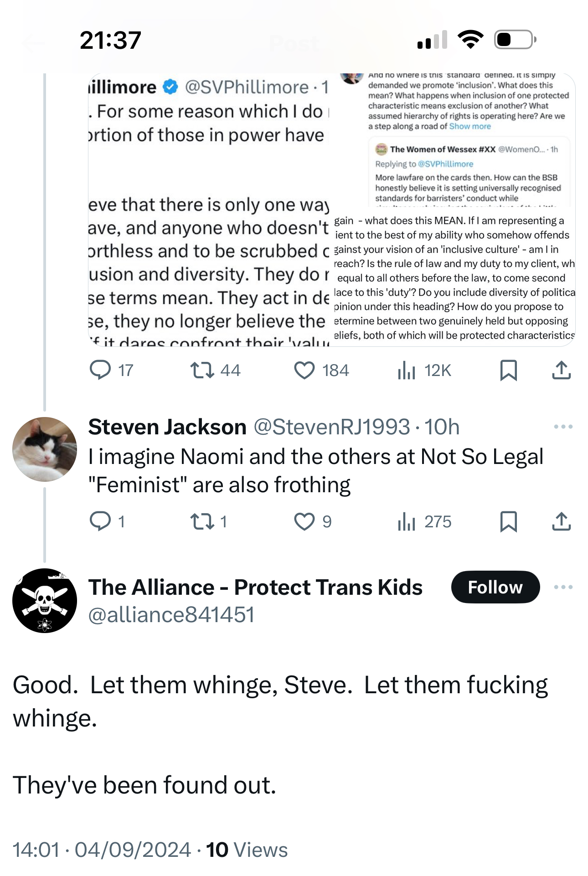Viewport: 588px width, 876px height.
Task: Bookmark Steven Jackson's post
Action: click(x=508, y=521)
